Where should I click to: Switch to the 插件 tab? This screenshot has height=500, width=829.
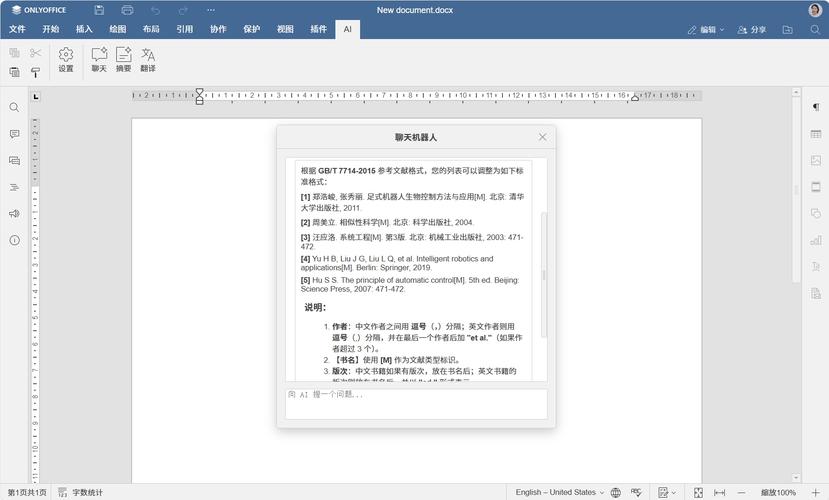tap(318, 29)
